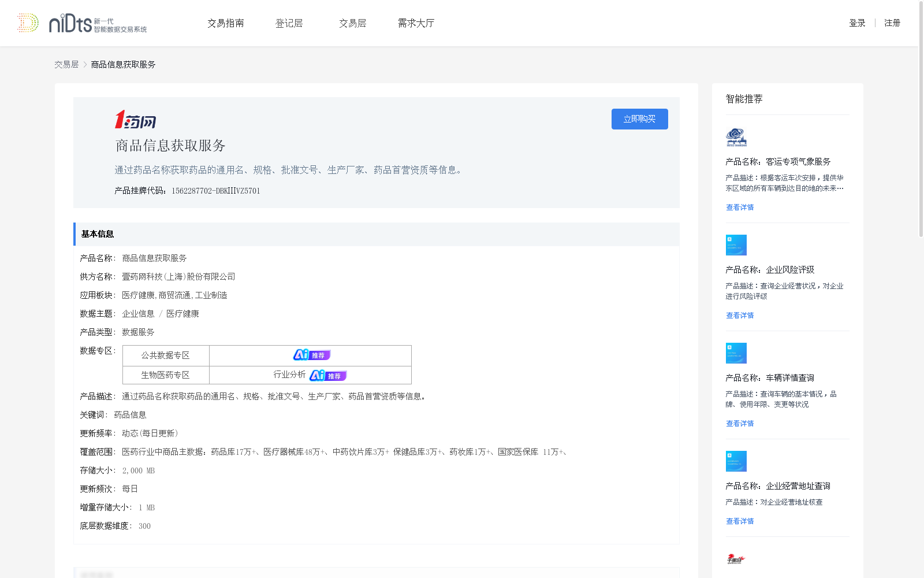This screenshot has width=924, height=578.
Task: Open the 需求大厅 menu
Action: tap(416, 23)
